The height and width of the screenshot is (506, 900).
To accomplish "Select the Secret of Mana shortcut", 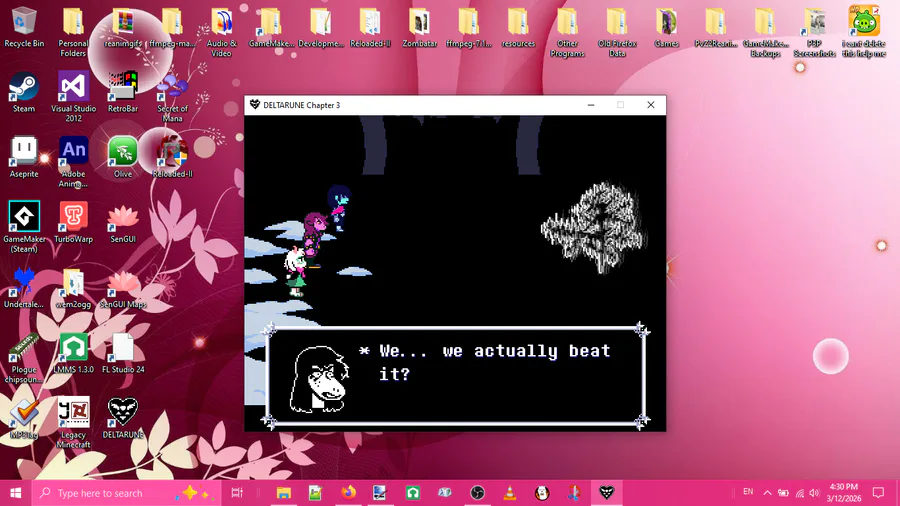I will (x=172, y=96).
